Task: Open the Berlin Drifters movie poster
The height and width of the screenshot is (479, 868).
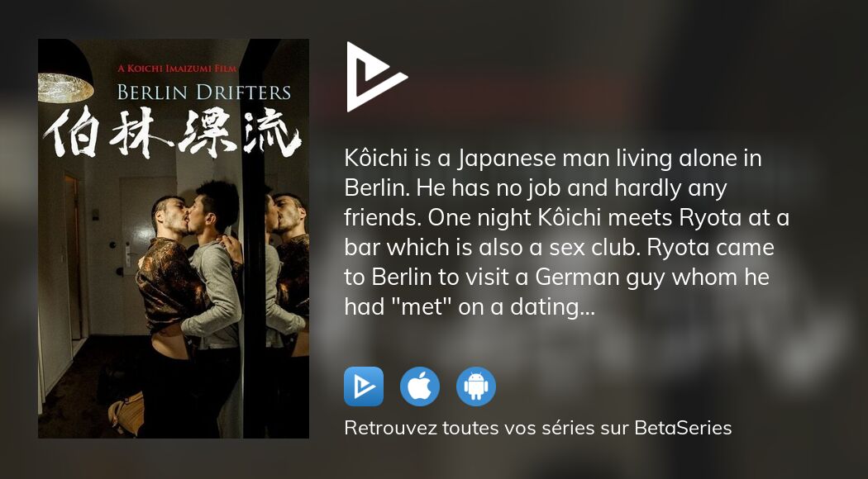Action: [x=174, y=239]
